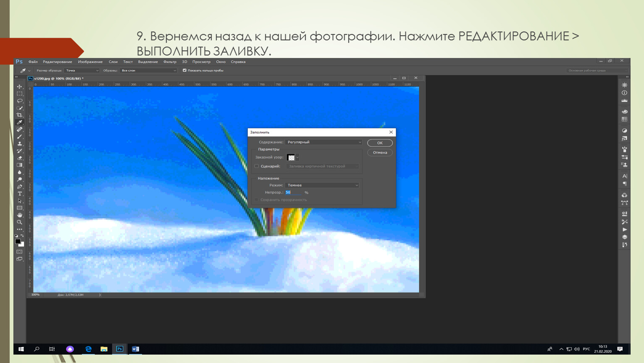Expand the Режим blend mode dropdown
The image size is (644, 363).
pos(322,185)
